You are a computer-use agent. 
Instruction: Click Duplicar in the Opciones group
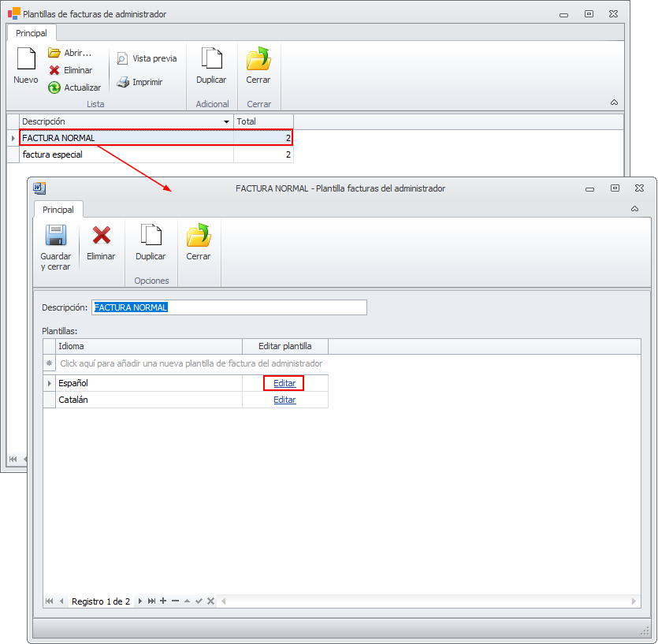pyautogui.click(x=151, y=242)
